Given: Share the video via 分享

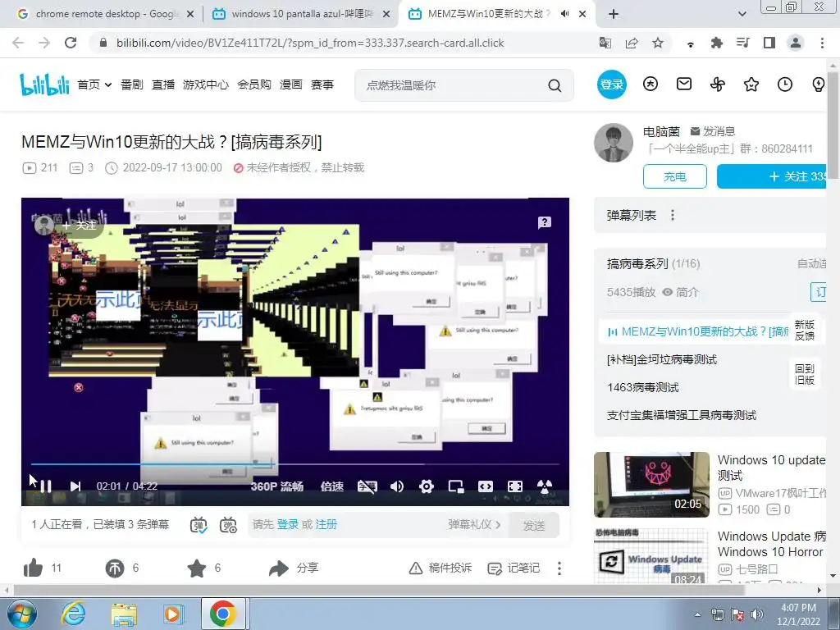Looking at the screenshot, I should coord(294,568).
